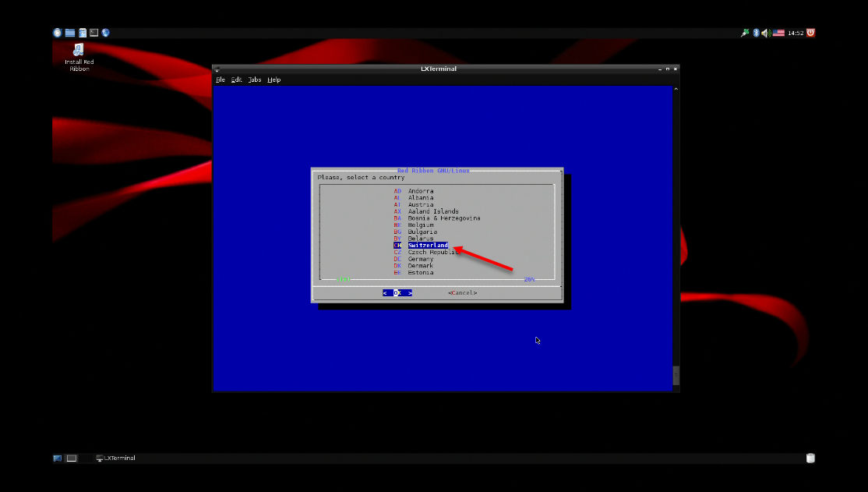
Task: Select Germany in the country list
Action: [x=414, y=259]
